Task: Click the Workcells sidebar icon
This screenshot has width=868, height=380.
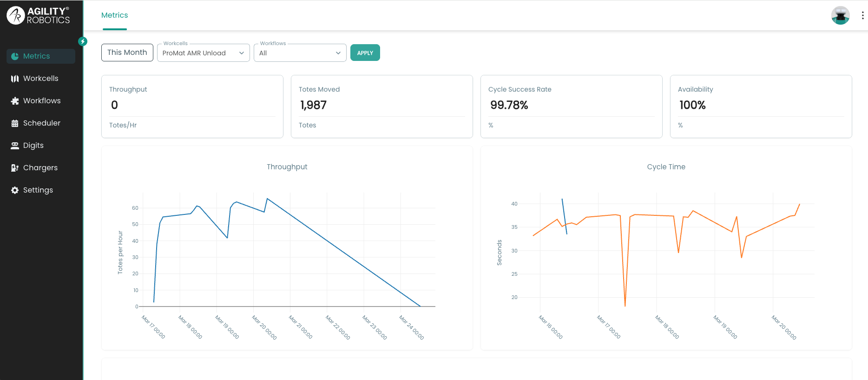Action: 15,79
